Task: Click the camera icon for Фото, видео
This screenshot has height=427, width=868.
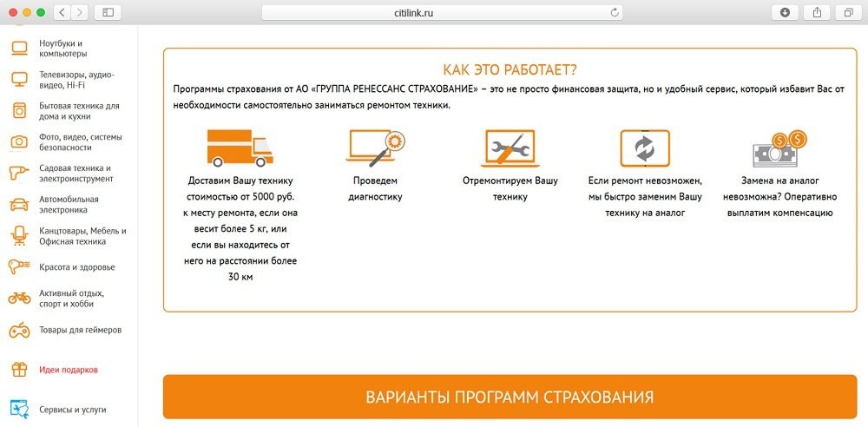Action: [19, 141]
